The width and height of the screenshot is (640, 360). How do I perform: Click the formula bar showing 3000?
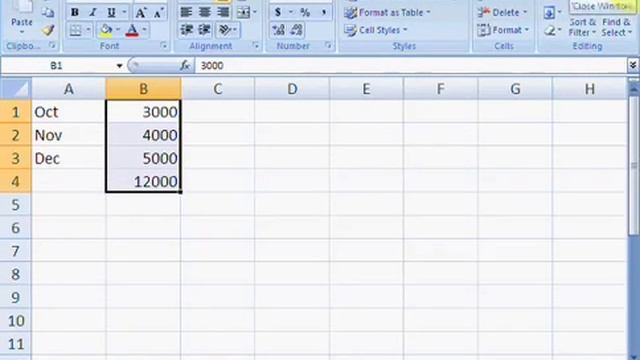410,66
